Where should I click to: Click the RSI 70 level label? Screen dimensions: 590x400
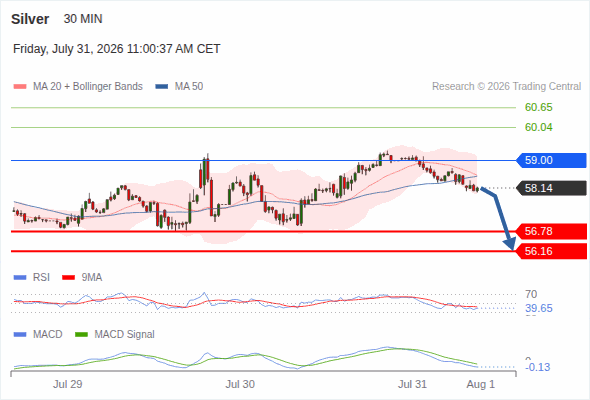[531, 294]
